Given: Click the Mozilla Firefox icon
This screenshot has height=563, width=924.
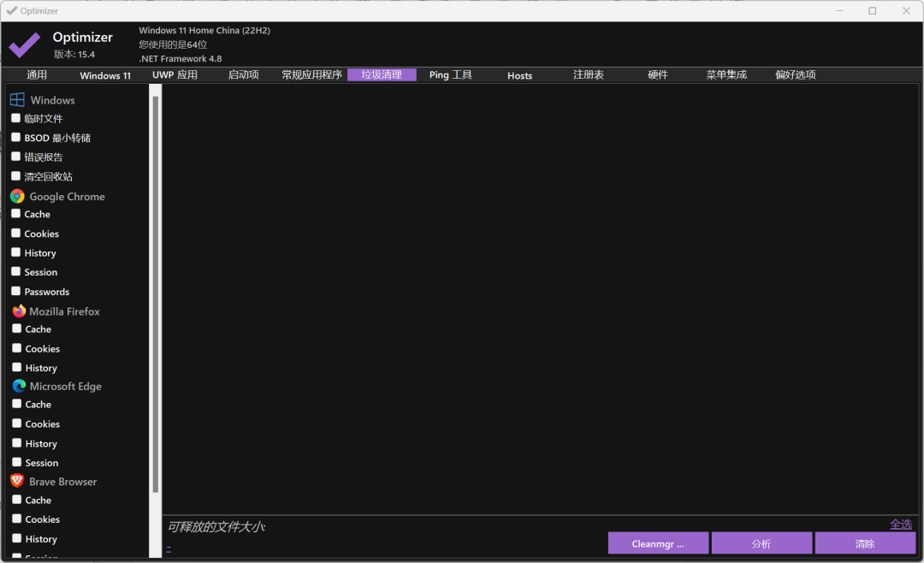Looking at the screenshot, I should (x=19, y=311).
